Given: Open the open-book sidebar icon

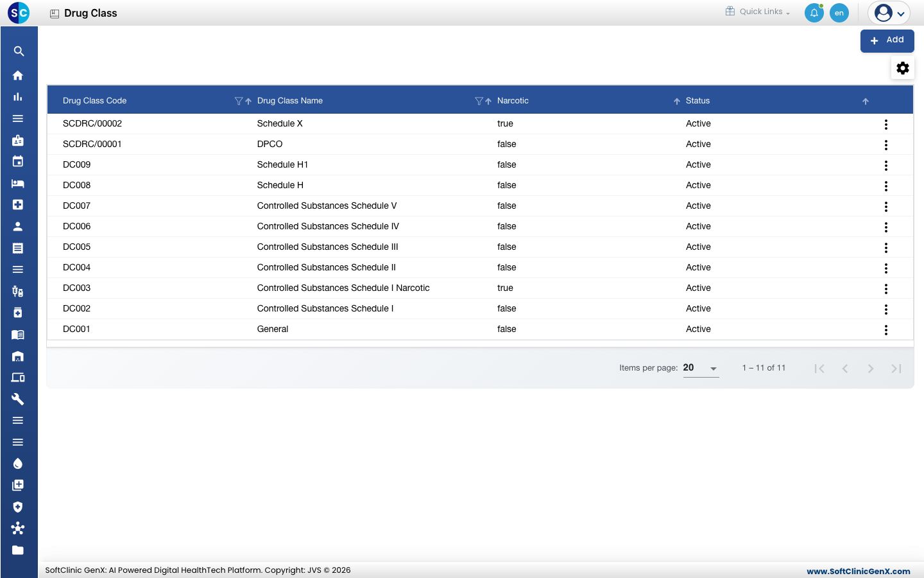Looking at the screenshot, I should 18,335.
